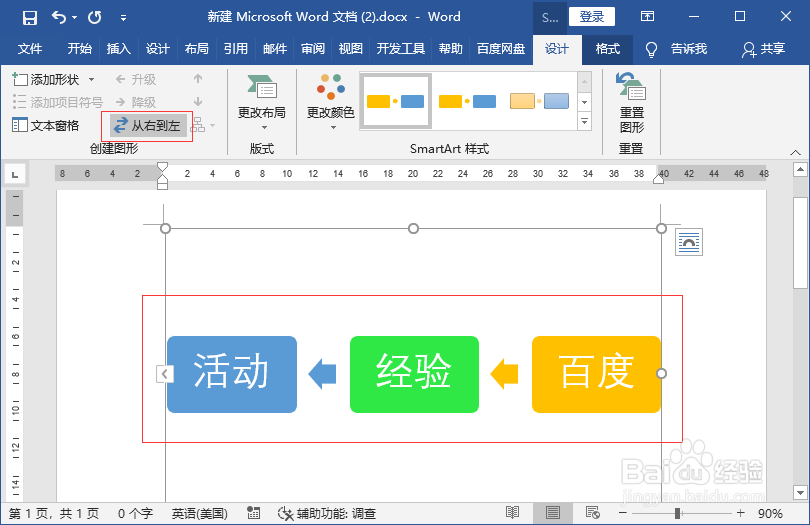Toggle 从右到左 direction
The width and height of the screenshot is (810, 525).
pyautogui.click(x=148, y=126)
